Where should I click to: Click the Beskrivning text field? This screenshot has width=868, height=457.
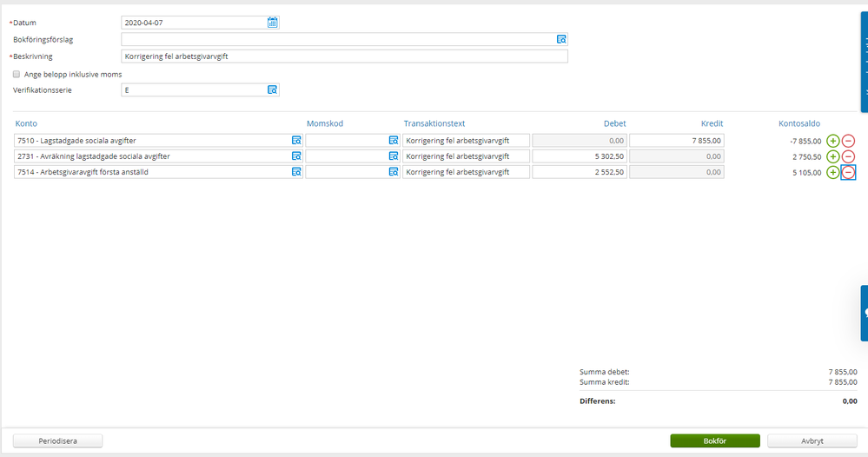coord(344,56)
